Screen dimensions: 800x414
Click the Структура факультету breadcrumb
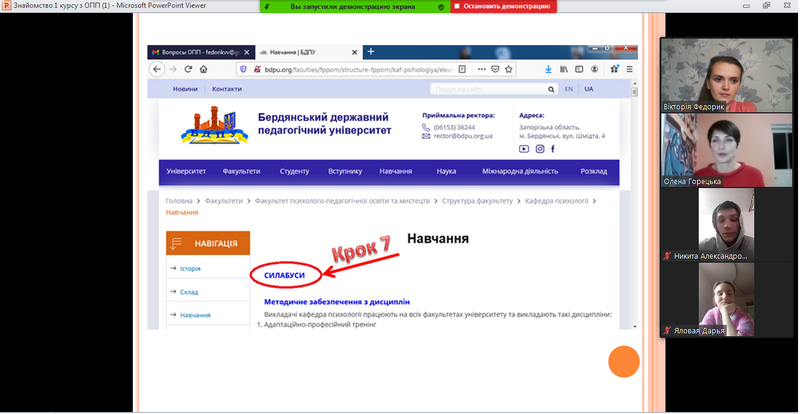478,201
